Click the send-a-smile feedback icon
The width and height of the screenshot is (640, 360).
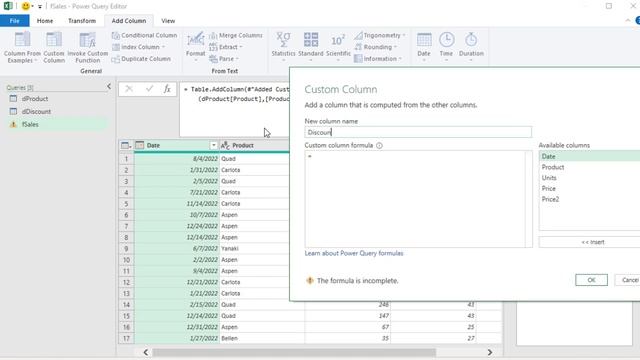[26, 6]
